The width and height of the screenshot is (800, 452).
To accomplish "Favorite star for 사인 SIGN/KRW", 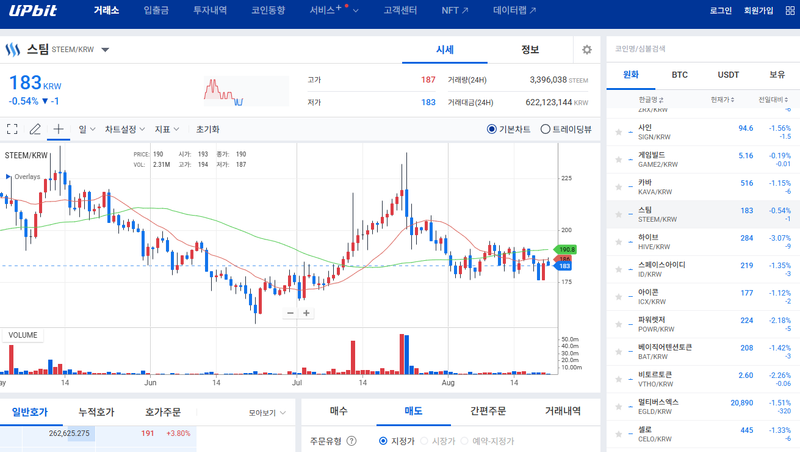I will pos(618,132).
